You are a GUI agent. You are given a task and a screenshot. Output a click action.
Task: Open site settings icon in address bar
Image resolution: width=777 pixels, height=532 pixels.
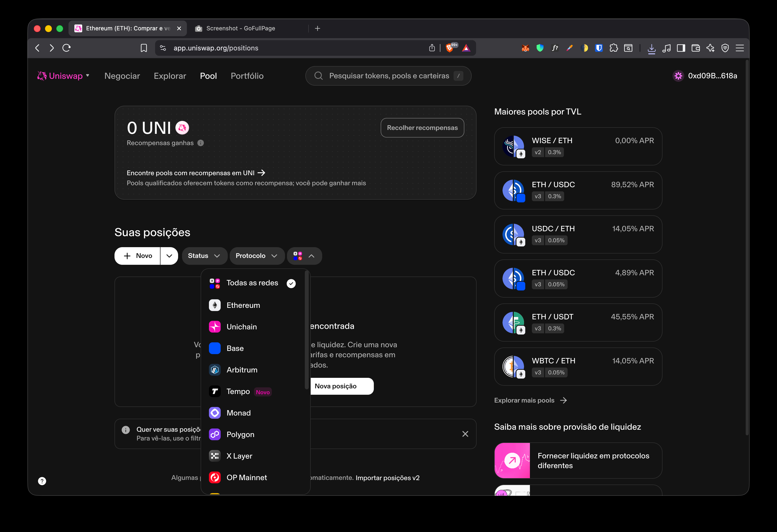[163, 48]
